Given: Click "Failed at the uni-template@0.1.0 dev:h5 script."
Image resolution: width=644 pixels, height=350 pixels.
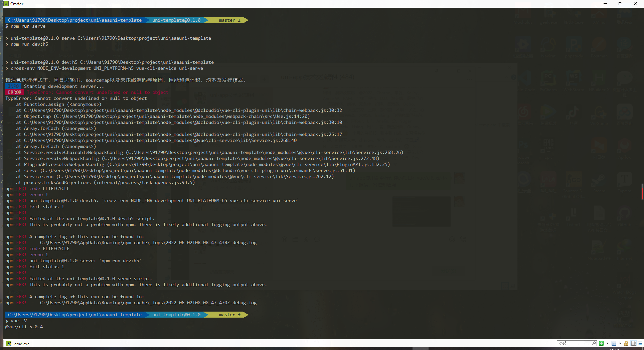Looking at the screenshot, I should click(92, 219).
